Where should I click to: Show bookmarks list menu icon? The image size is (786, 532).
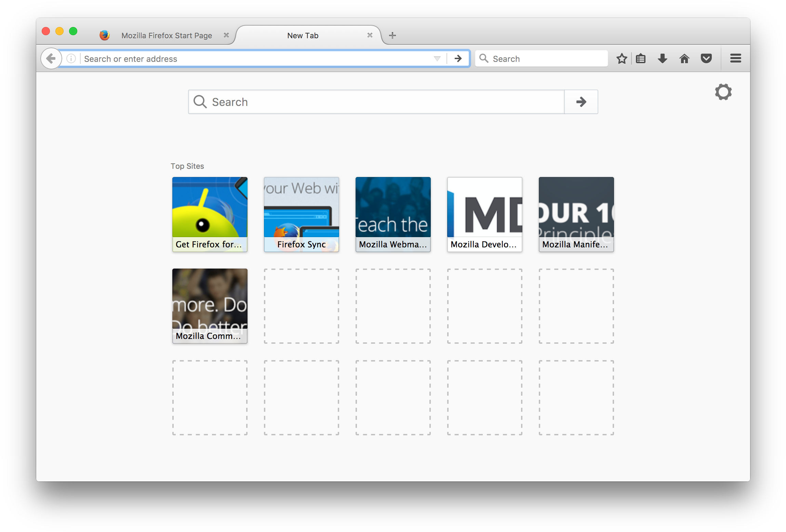[x=641, y=58]
